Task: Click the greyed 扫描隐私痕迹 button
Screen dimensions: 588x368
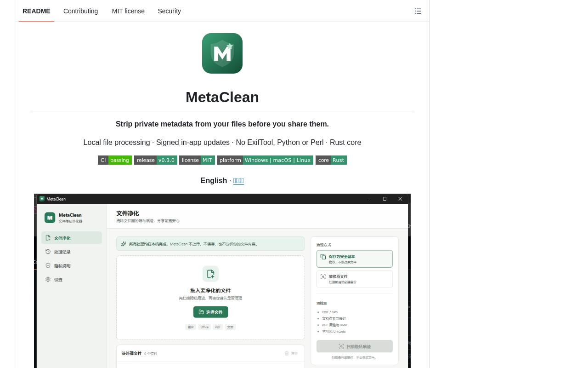Action: pos(355,346)
